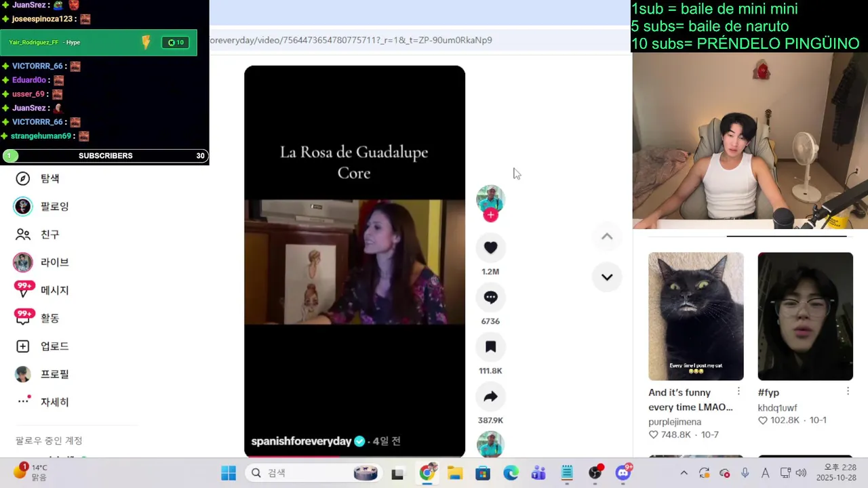This screenshot has width=868, height=488.
Task: Open the 라이브 (Live) sidebar item
Action: coord(42,262)
